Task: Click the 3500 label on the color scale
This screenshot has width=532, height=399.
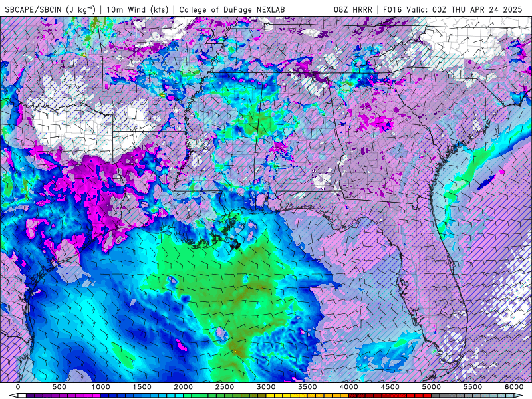Action: 308,387
